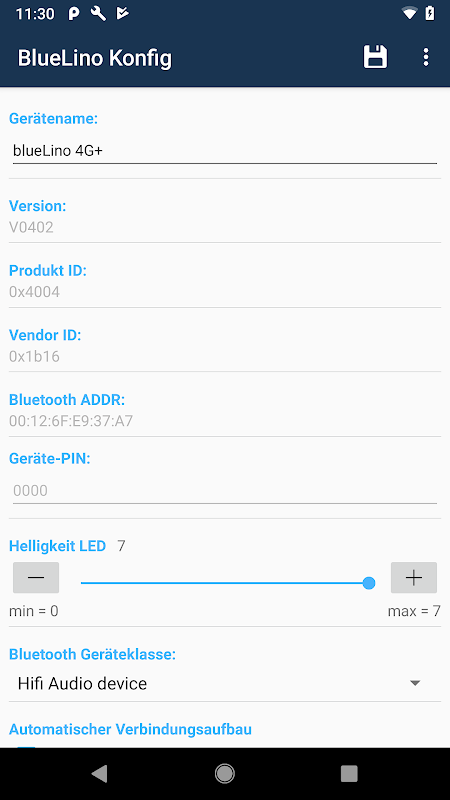Tap the Android home circle icon
Screen dimensions: 450x800
coord(224,774)
